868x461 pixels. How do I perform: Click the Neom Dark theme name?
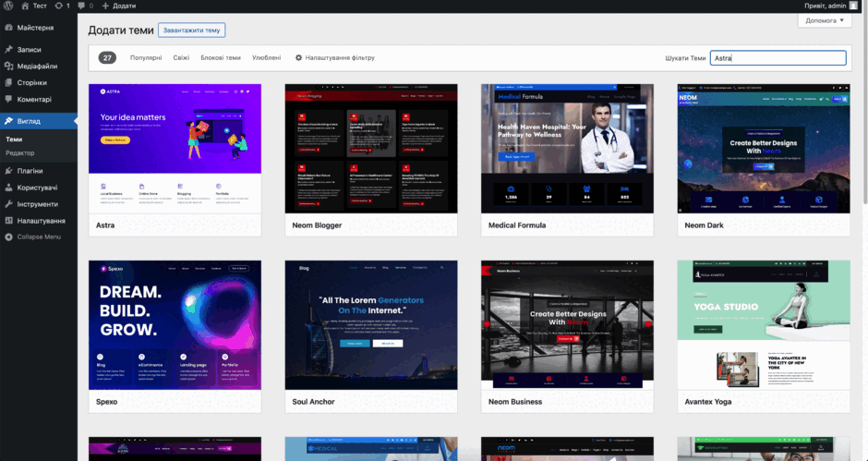(x=704, y=225)
